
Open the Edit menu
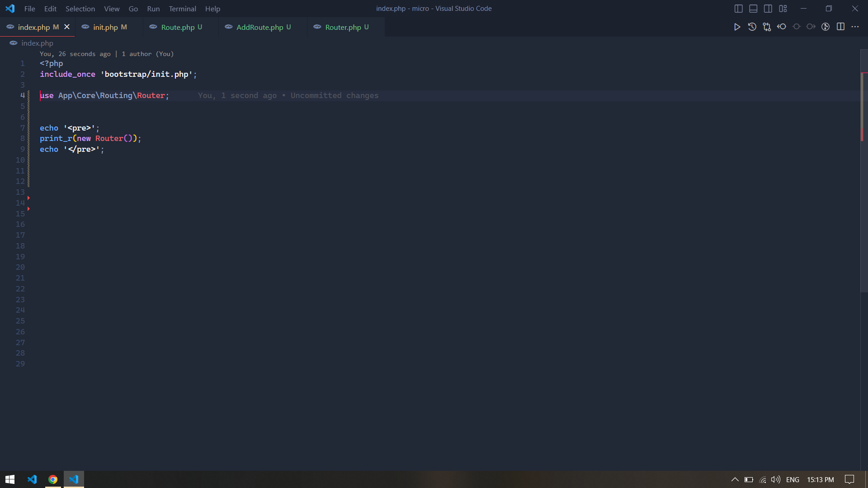[x=50, y=9]
